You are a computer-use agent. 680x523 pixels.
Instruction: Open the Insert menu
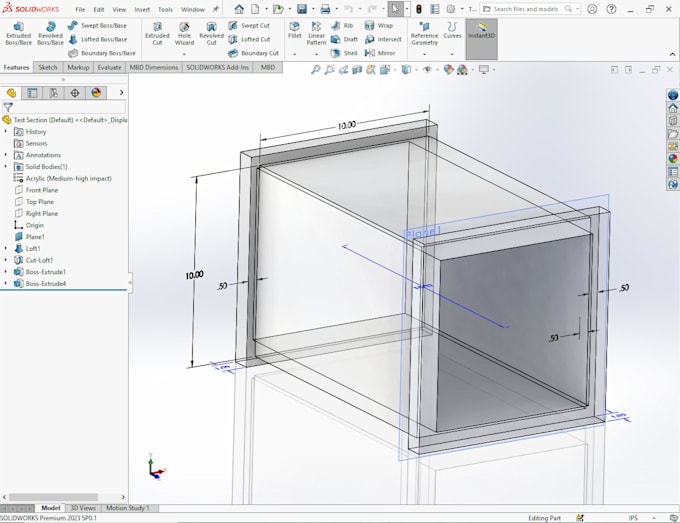click(x=142, y=9)
